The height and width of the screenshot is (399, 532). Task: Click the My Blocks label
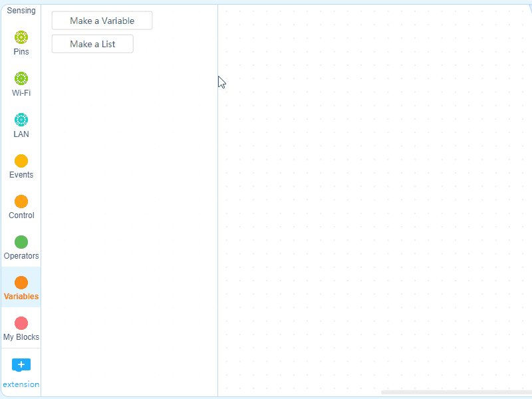(21, 336)
